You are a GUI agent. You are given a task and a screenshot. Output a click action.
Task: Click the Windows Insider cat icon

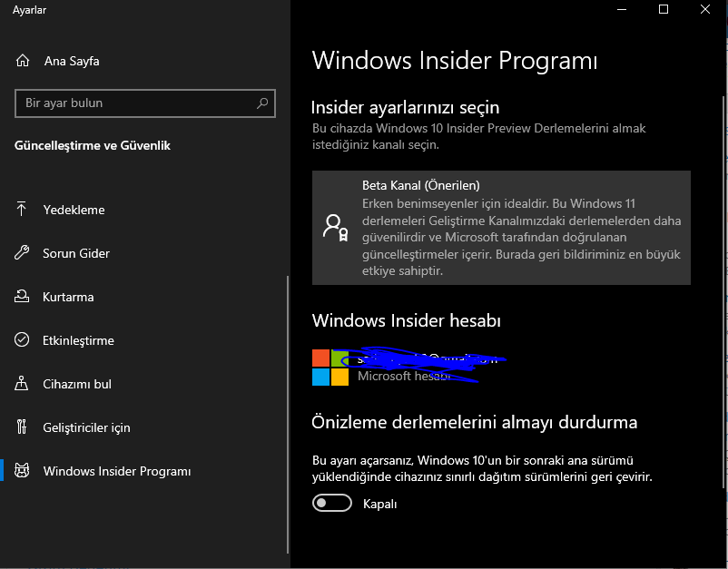pos(22,471)
